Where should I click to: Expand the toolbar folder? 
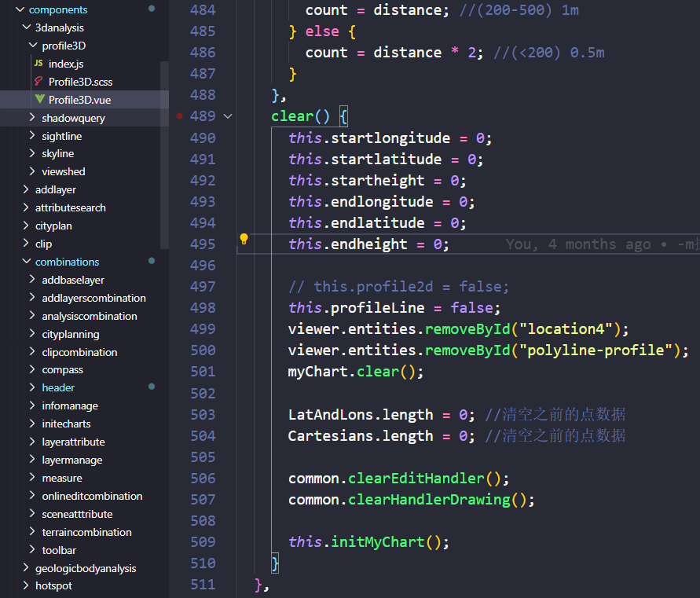pyautogui.click(x=32, y=550)
